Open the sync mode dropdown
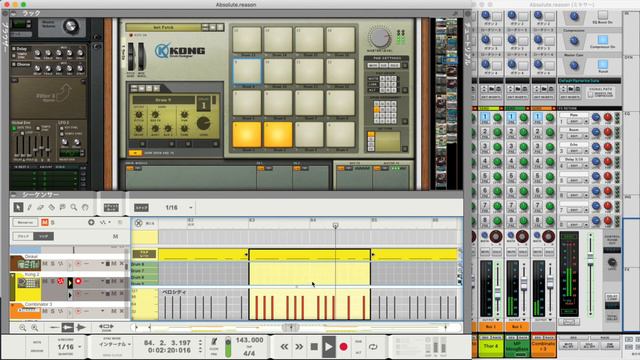Image resolution: width=640 pixels, height=360 pixels. click(129, 344)
